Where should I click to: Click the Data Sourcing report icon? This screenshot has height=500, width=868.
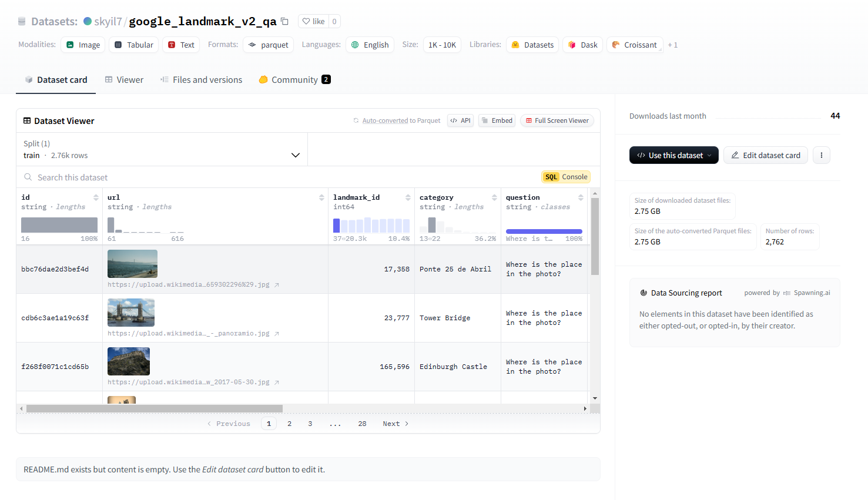644,293
